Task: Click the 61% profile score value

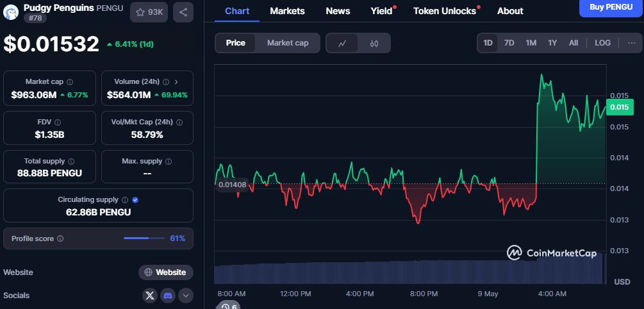Action: point(178,238)
